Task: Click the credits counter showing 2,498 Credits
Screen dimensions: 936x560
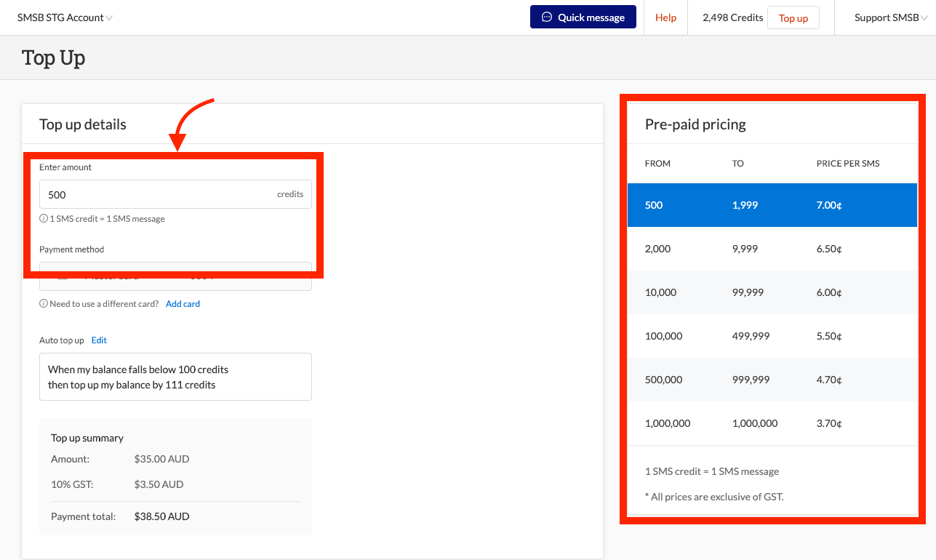Action: 732,17
